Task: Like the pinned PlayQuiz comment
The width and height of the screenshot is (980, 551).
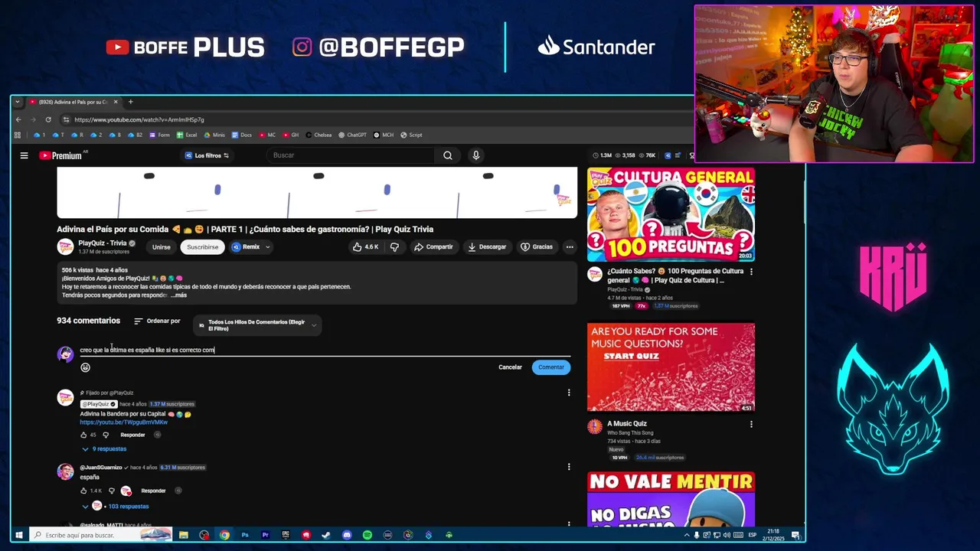Action: click(x=83, y=435)
